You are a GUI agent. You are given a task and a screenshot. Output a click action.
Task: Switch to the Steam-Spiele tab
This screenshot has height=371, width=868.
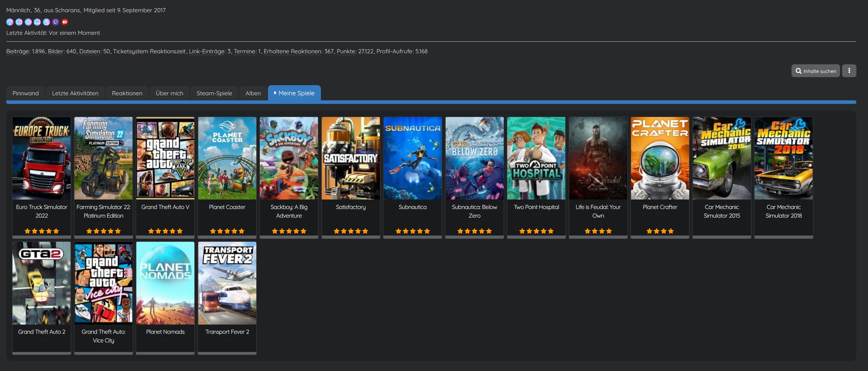214,93
